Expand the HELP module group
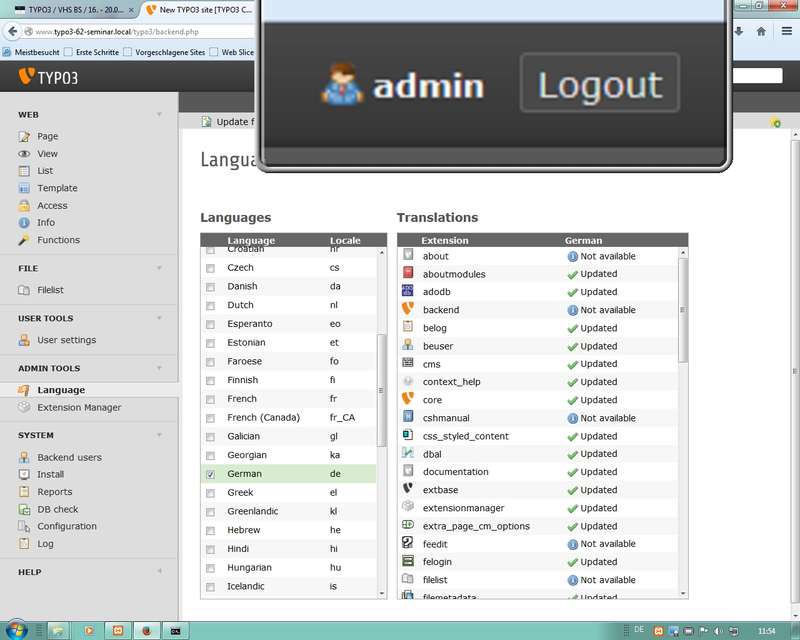 coord(159,571)
